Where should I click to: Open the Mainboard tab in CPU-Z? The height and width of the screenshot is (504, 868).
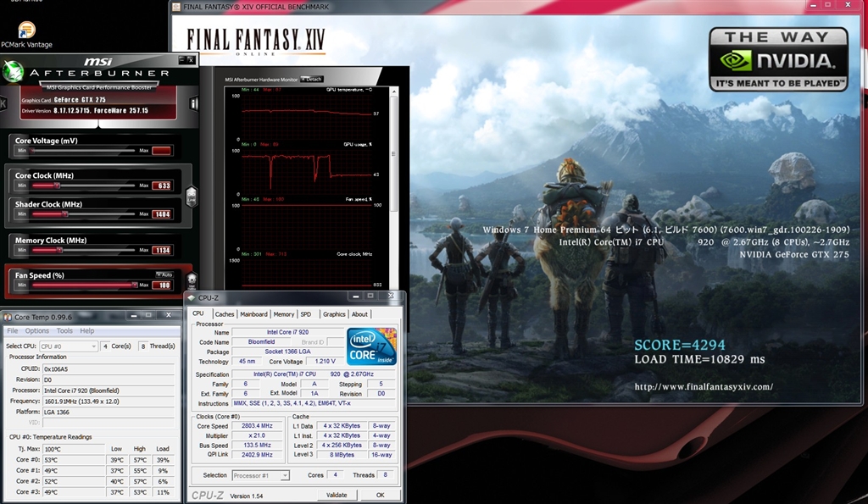253,314
